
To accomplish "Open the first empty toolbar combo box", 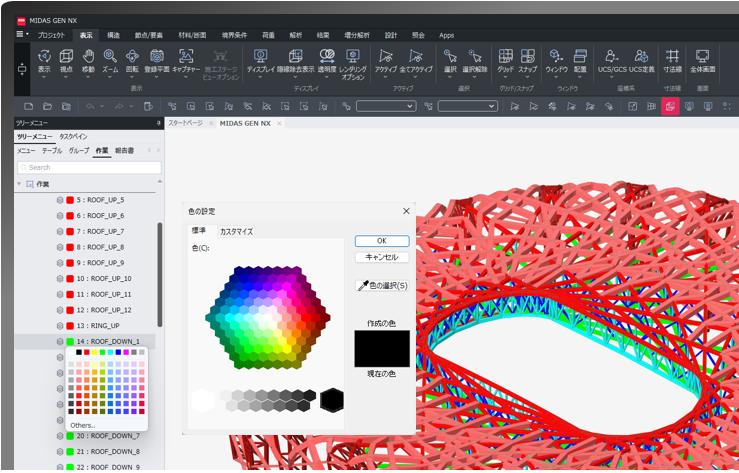I will (x=386, y=106).
